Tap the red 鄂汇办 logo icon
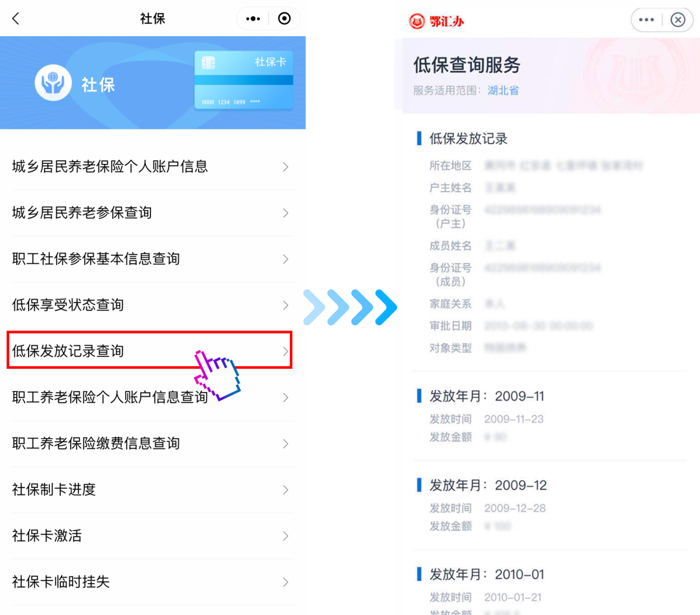 (417, 21)
